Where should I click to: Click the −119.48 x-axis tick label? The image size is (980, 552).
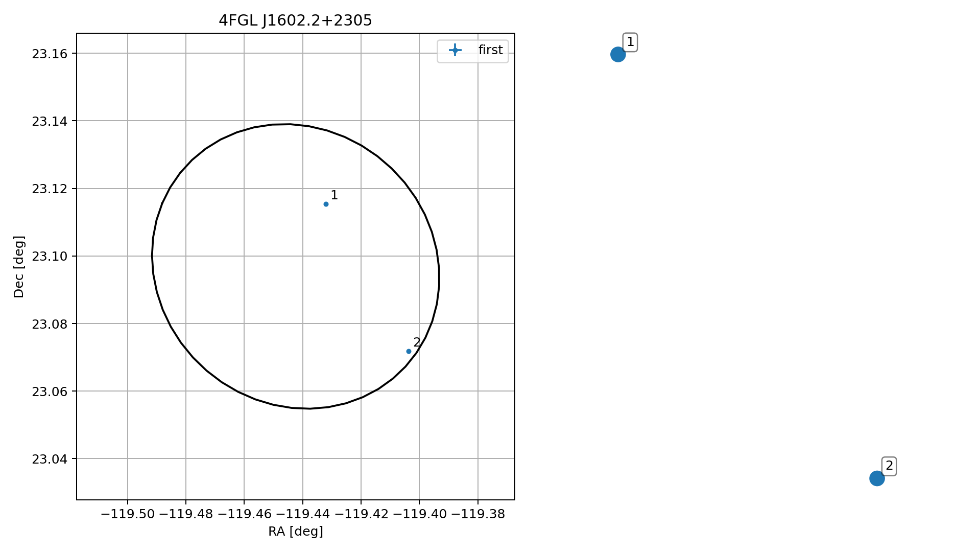pyautogui.click(x=186, y=514)
